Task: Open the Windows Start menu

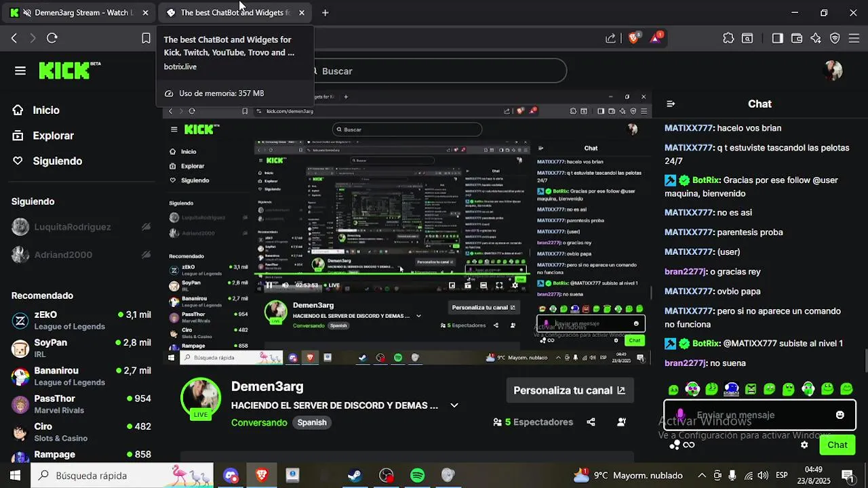Action: pos(15,476)
